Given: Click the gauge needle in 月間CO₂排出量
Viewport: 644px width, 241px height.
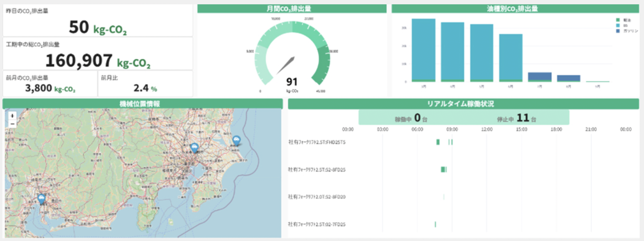Looking at the screenshot, I should [286, 65].
